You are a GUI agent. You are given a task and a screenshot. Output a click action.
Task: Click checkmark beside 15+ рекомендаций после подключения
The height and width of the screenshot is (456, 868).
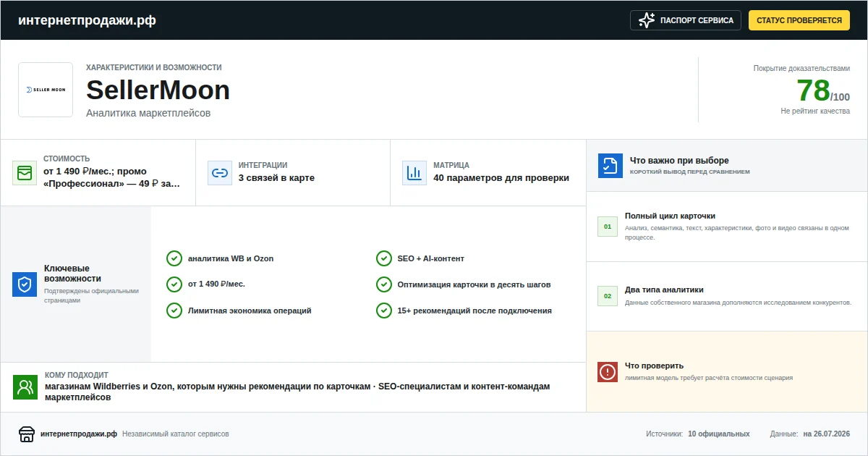384,311
